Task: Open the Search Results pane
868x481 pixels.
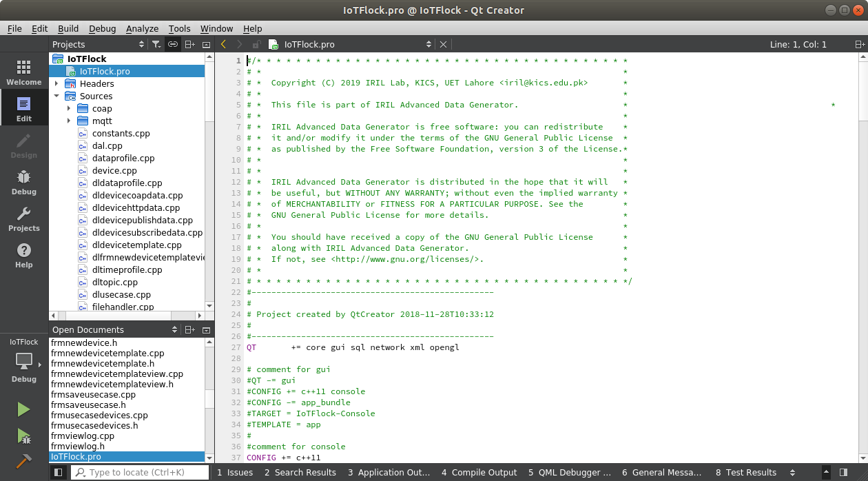Action: point(299,472)
